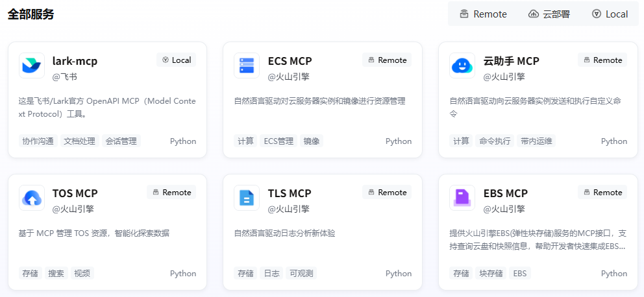This screenshot has height=297, width=644.
Task: Click @火山引擎 author under EBS MCP
Action: [504, 209]
